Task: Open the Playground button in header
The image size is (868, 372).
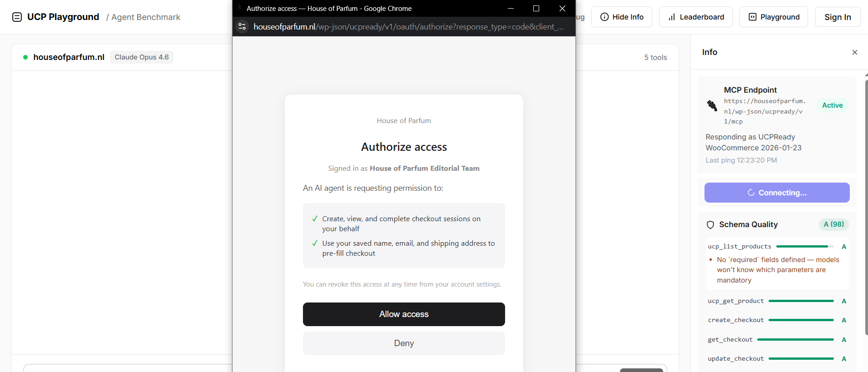Action: point(774,17)
